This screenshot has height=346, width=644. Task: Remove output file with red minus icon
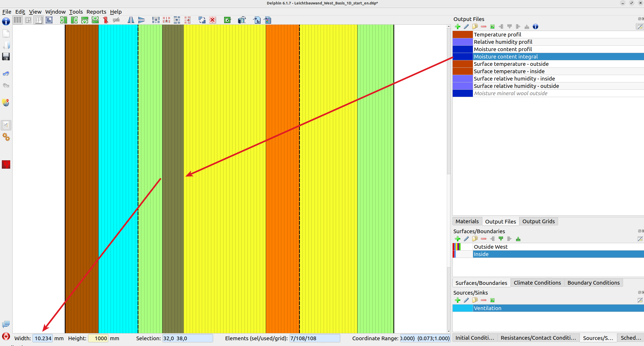[x=484, y=26]
